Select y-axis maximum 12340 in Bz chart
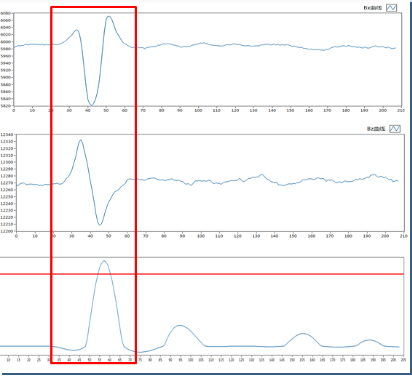 point(7,135)
